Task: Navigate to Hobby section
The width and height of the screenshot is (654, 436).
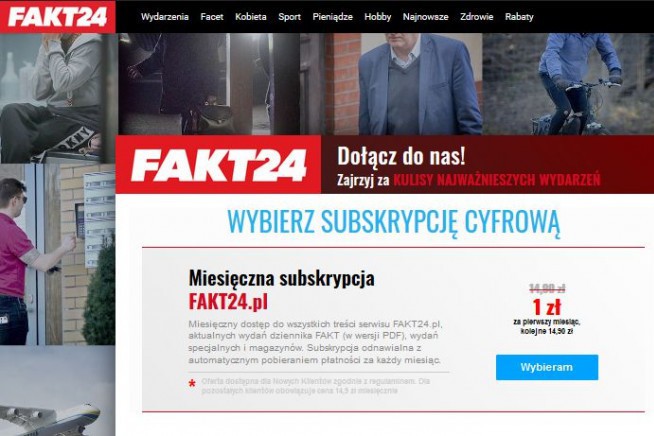Action: tap(377, 17)
